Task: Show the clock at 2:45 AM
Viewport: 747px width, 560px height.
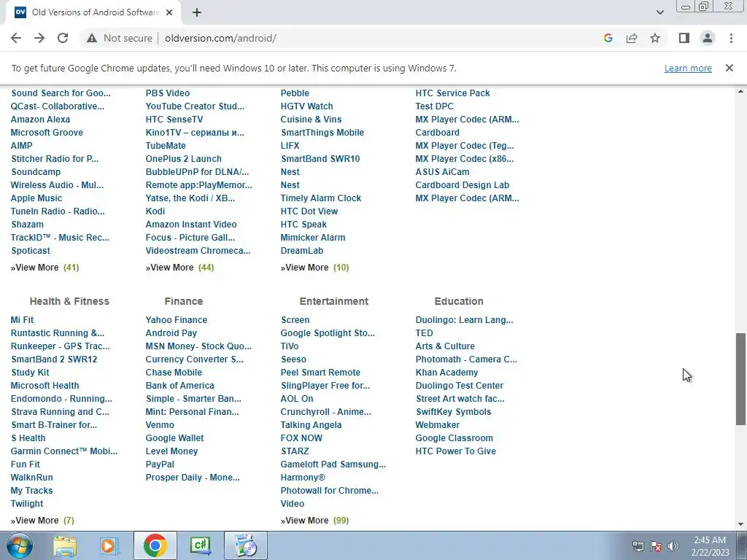Action: point(710,546)
